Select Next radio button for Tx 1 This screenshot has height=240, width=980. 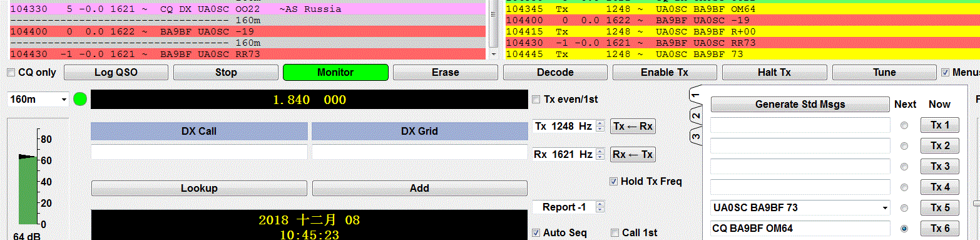904,125
